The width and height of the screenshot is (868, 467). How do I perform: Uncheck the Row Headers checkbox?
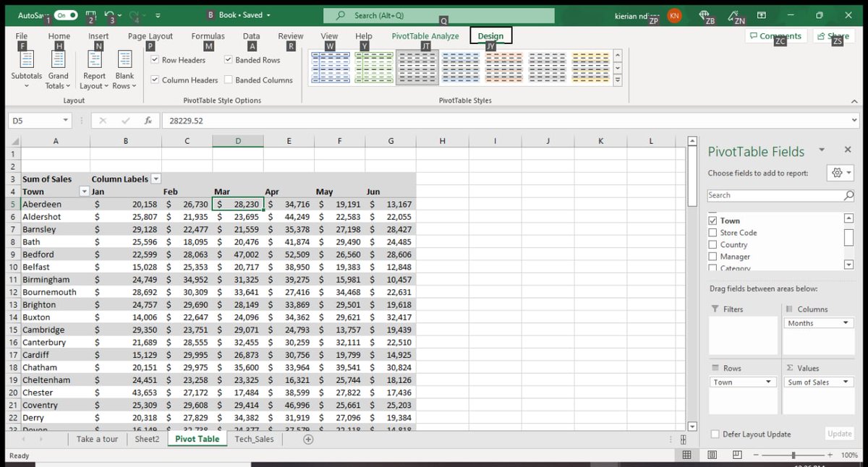(x=155, y=60)
